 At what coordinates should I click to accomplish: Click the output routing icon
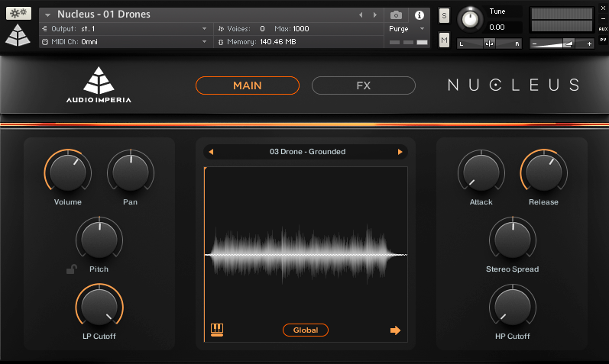pos(44,29)
